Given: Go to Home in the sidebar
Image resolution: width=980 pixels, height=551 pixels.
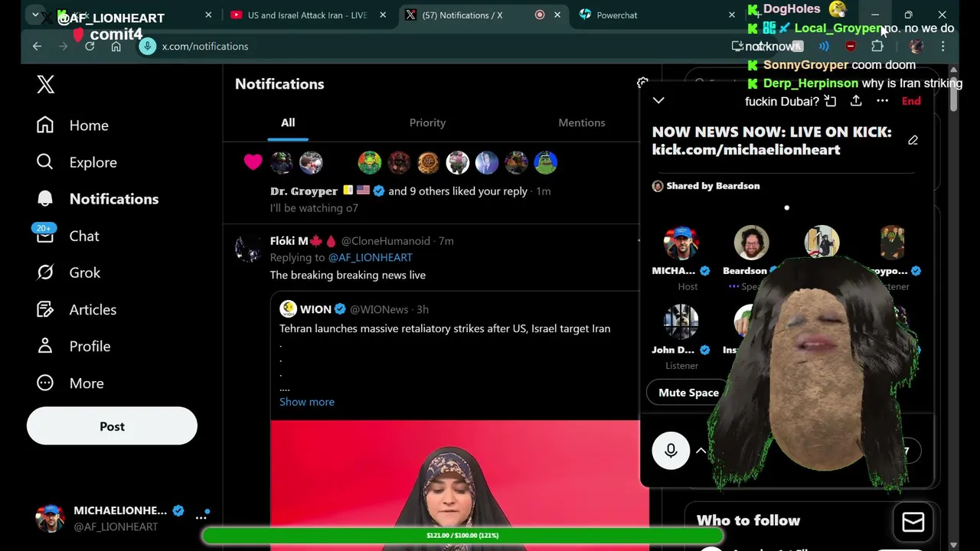Looking at the screenshot, I should [x=73, y=126].
